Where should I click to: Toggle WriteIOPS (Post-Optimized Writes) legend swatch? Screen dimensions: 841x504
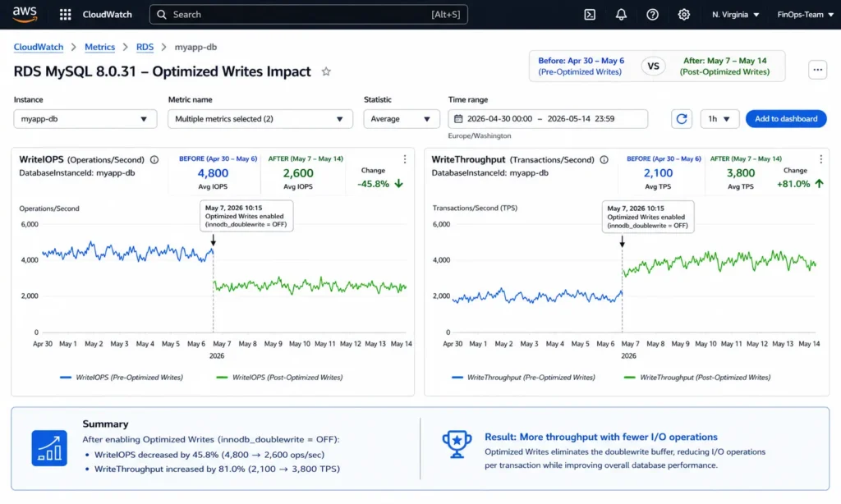coord(222,378)
